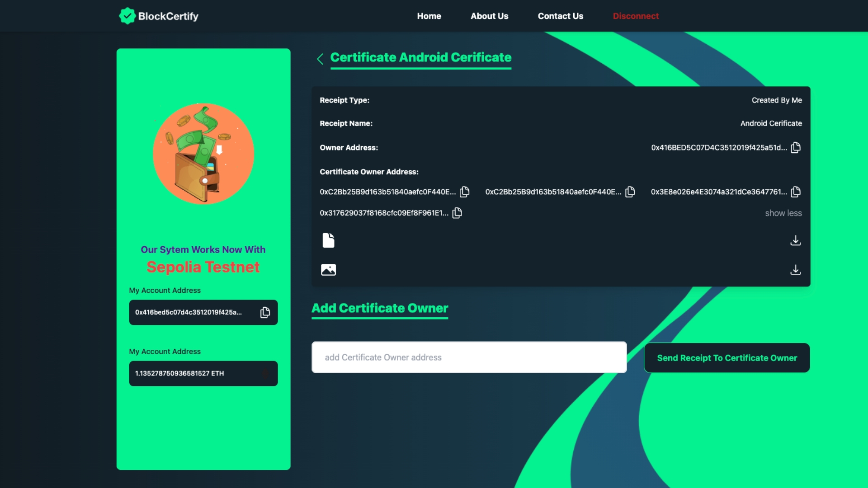Click the document file icon

(328, 240)
